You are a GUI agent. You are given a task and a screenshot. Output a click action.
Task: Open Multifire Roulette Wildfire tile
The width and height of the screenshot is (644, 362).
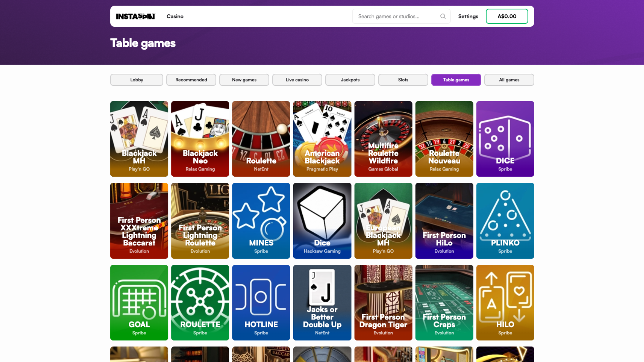click(383, 139)
